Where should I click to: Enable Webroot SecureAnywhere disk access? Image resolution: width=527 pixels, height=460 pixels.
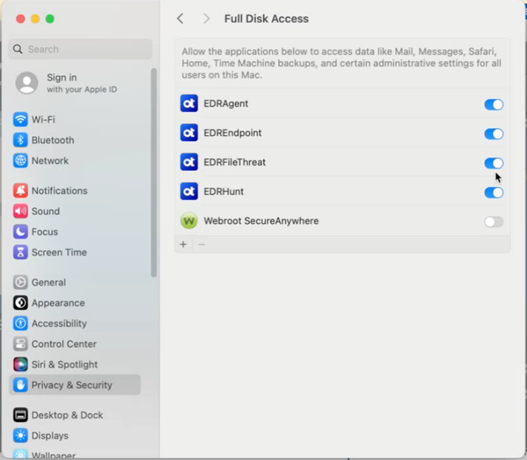494,222
